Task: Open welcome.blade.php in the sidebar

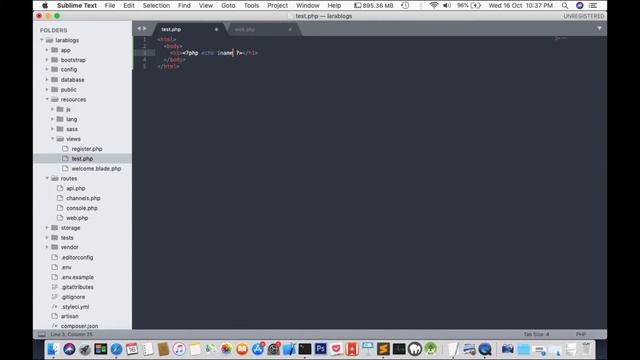Action: click(x=96, y=169)
